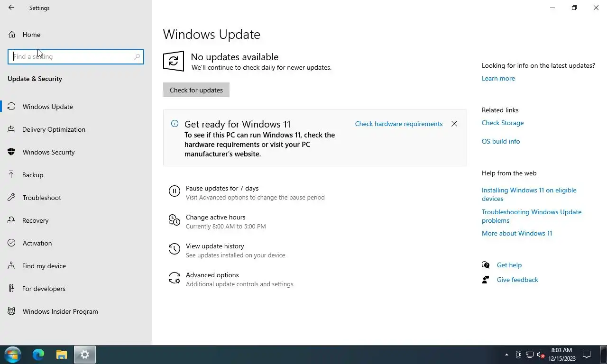Click the Recovery icon in sidebar
Screen dimensions: 607x364
[x=11, y=220]
